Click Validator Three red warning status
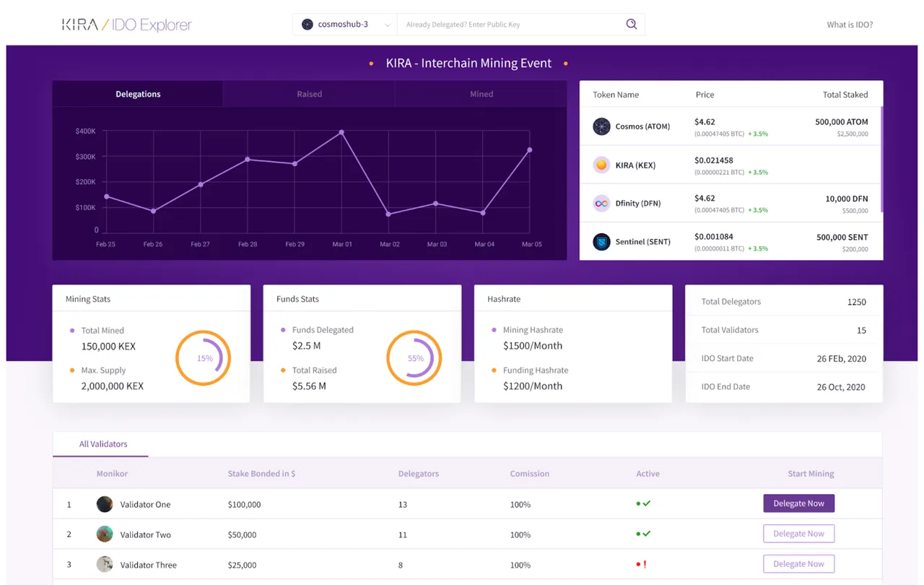 tap(641, 564)
